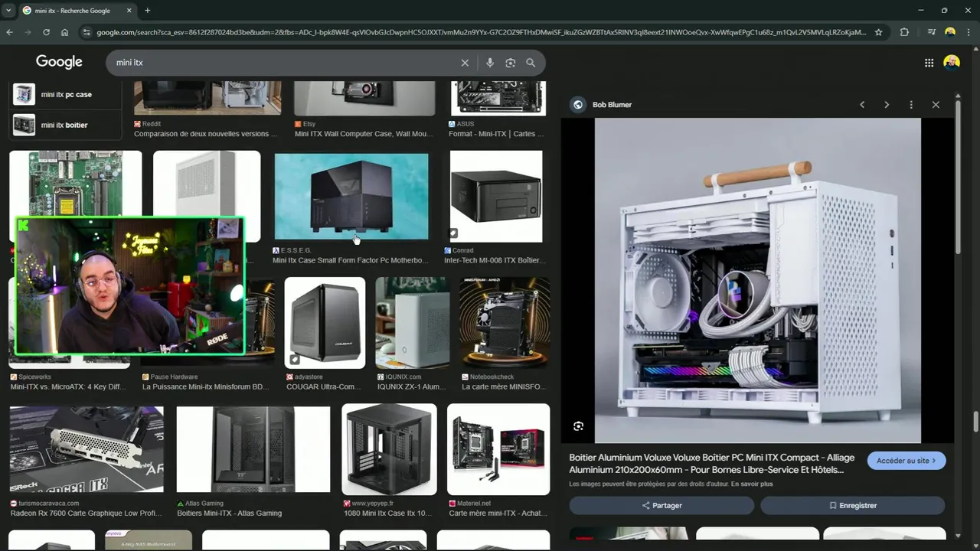Open the white case thumbnail beside the green motherboard

pyautogui.click(x=207, y=196)
